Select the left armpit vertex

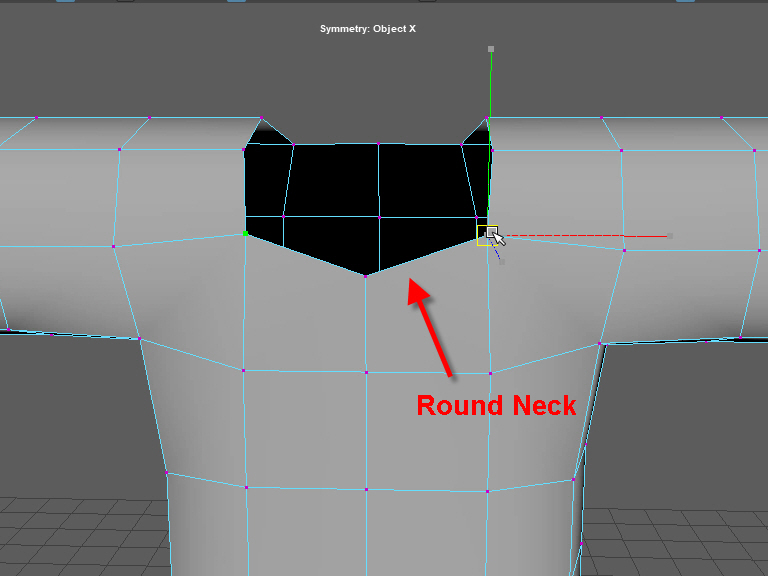[x=140, y=340]
